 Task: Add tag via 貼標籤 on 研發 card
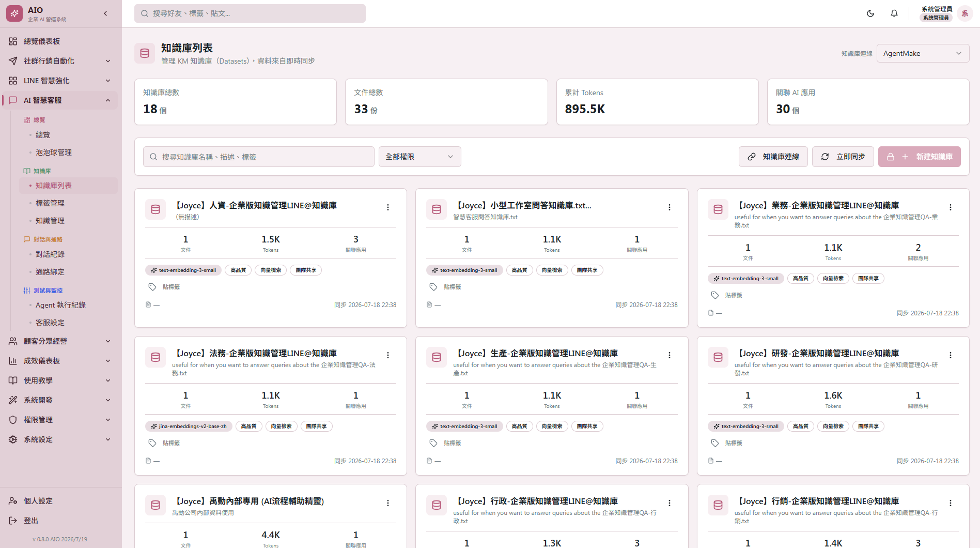[727, 443]
